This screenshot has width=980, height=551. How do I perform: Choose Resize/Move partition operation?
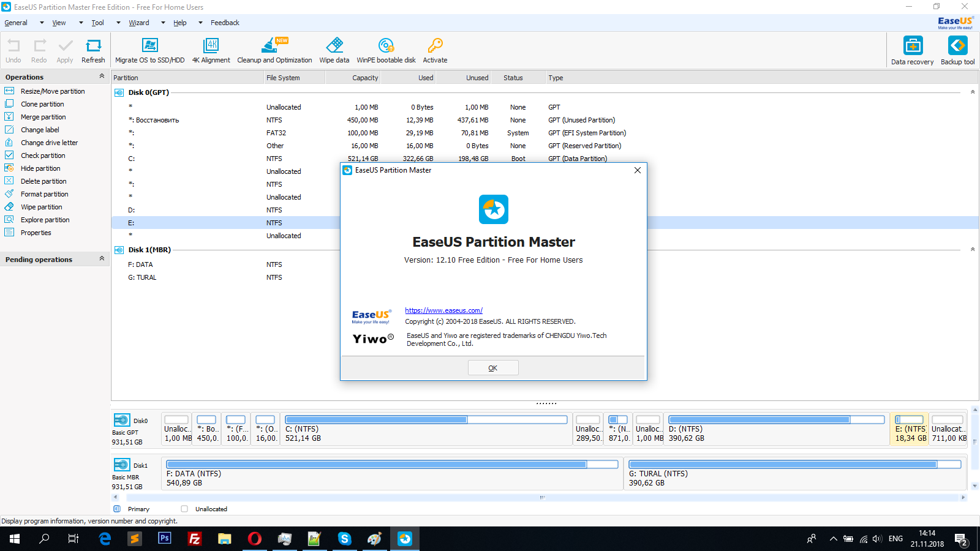53,91
